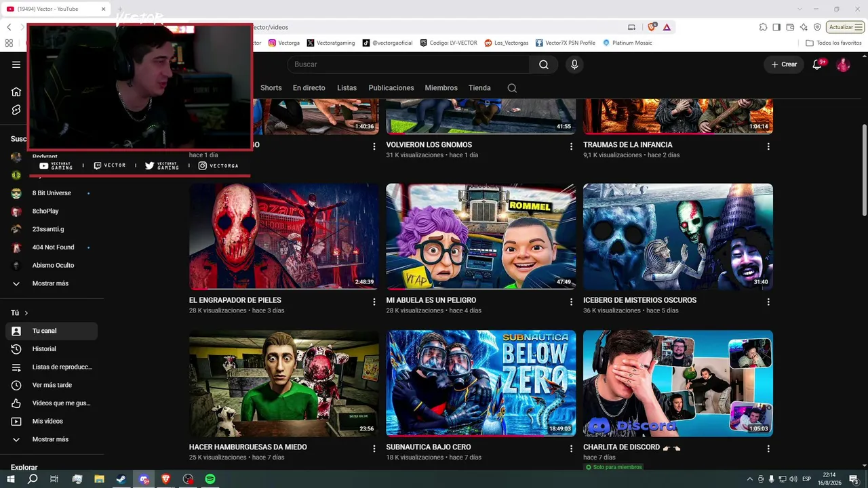Viewport: 868px width, 488px height.
Task: Open the Brave VPN shield icon
Action: pyautogui.click(x=817, y=27)
